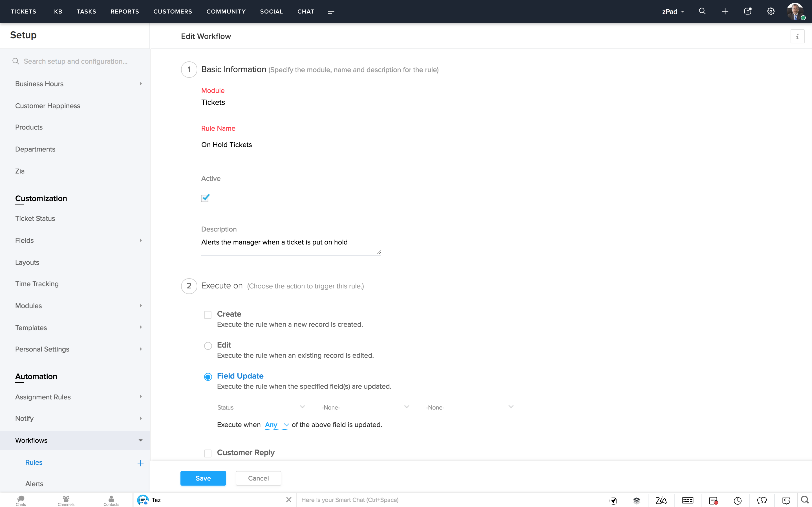Open the Status field dropdown
This screenshot has width=812, height=507.
[261, 407]
